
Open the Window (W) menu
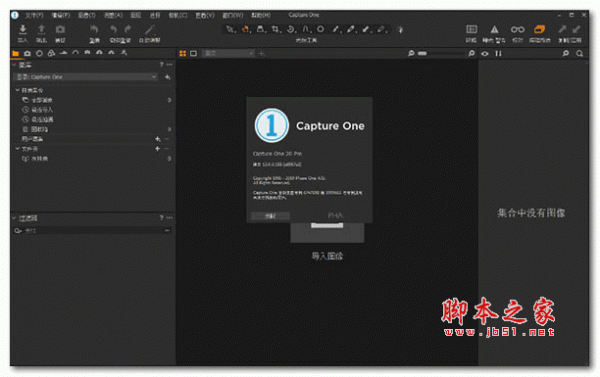pyautogui.click(x=233, y=15)
